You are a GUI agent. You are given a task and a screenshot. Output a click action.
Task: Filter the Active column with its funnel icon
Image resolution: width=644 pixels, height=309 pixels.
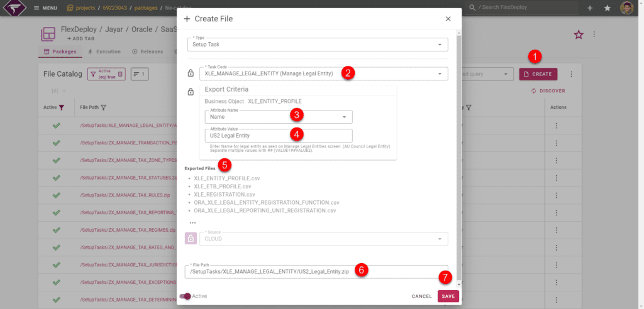tap(61, 107)
